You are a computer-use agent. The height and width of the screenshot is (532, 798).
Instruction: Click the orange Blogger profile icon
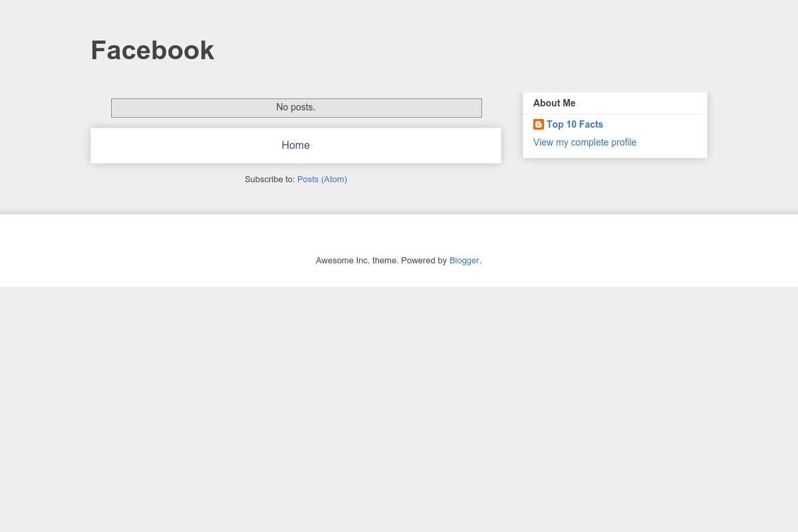coord(539,124)
